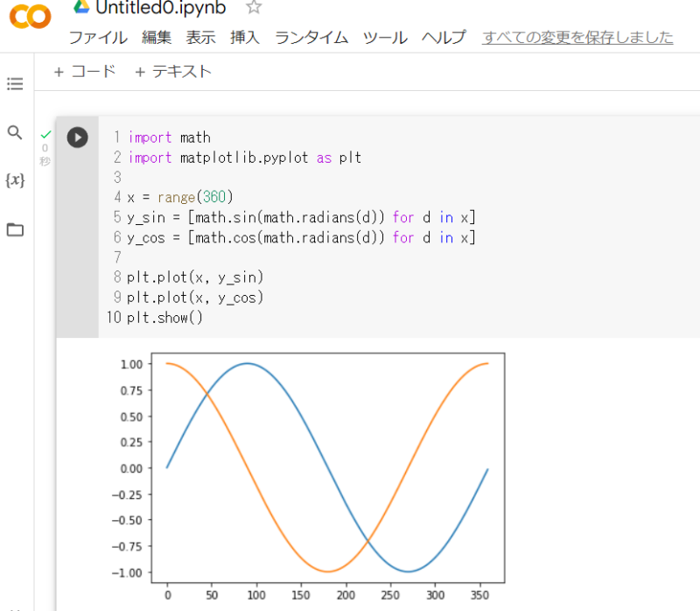Click the Colab logo icon
This screenshot has width=700, height=611.
click(x=30, y=18)
